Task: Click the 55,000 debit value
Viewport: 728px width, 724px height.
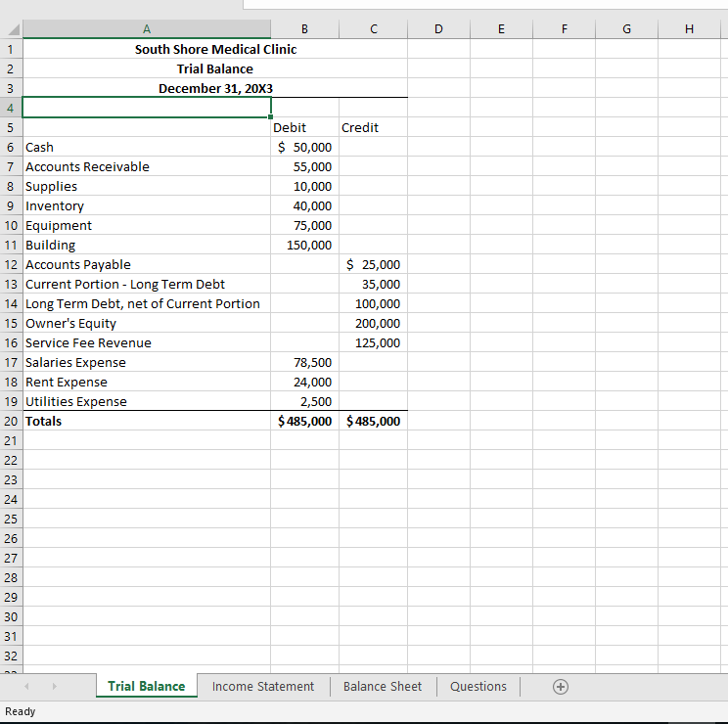Action: click(304, 166)
